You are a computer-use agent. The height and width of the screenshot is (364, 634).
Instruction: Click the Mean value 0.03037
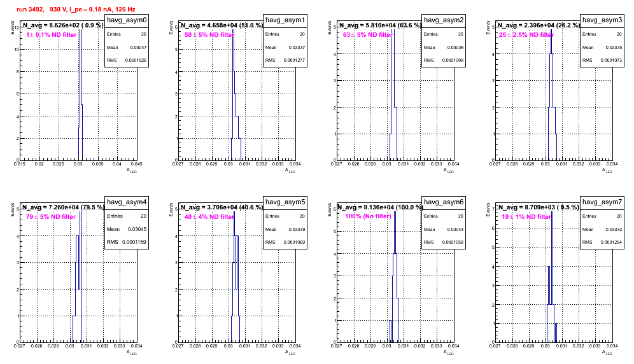click(x=297, y=47)
